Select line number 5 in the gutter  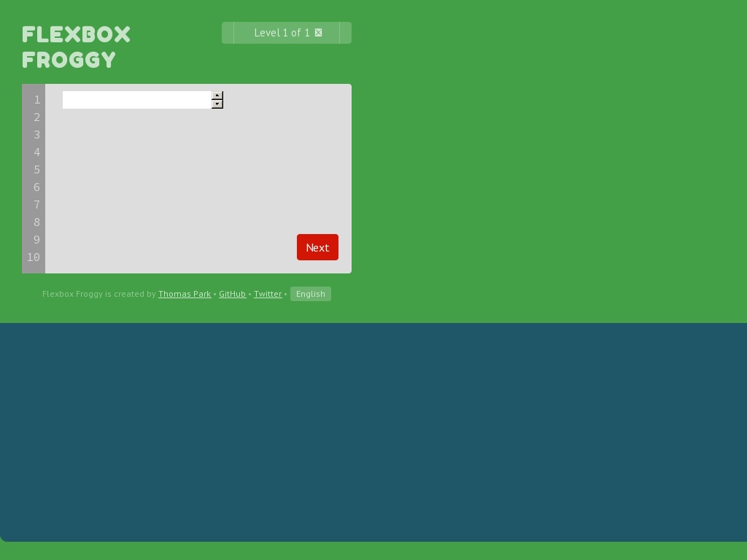[x=36, y=170]
